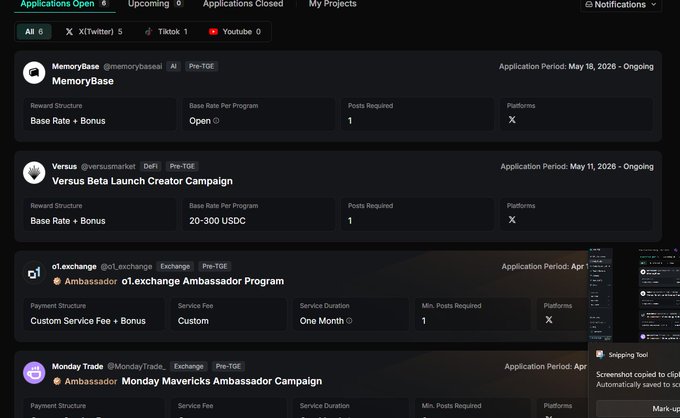Image resolution: width=680 pixels, height=418 pixels.
Task: Filter by Tiktok platform
Action: pos(166,32)
